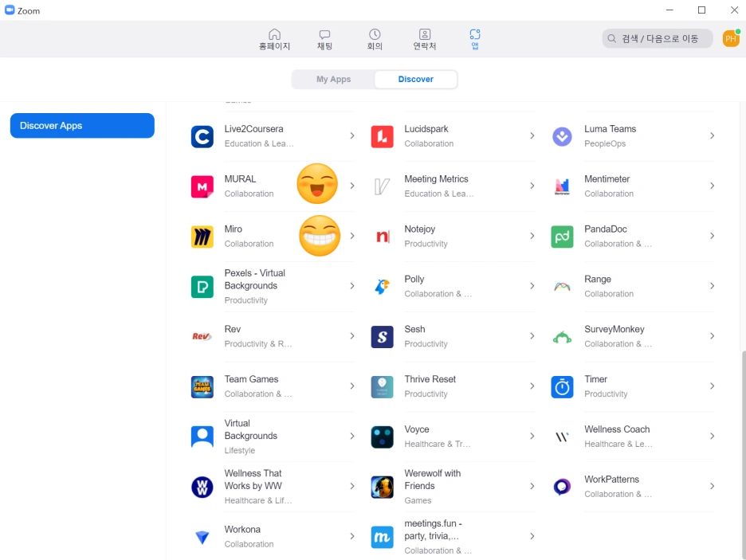The width and height of the screenshot is (746, 560).
Task: Click the Lucidspark app icon
Action: tap(382, 137)
